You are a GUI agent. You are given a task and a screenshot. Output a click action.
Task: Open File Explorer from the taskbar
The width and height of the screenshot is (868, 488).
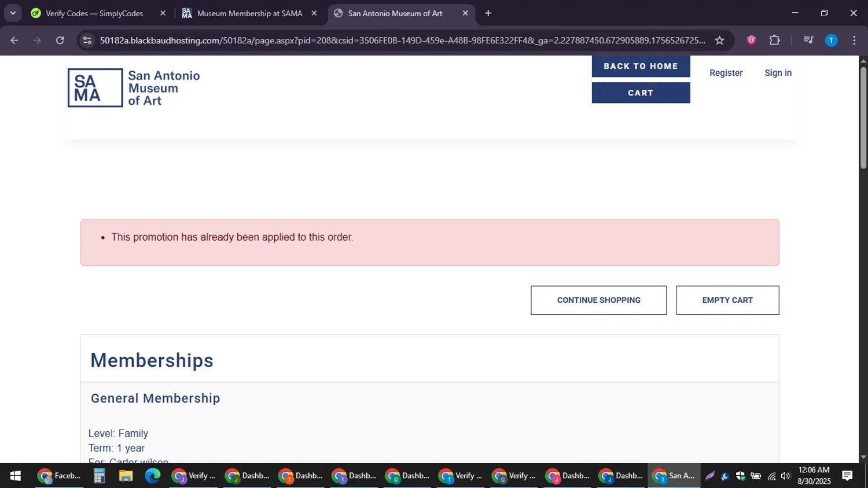[x=126, y=476]
